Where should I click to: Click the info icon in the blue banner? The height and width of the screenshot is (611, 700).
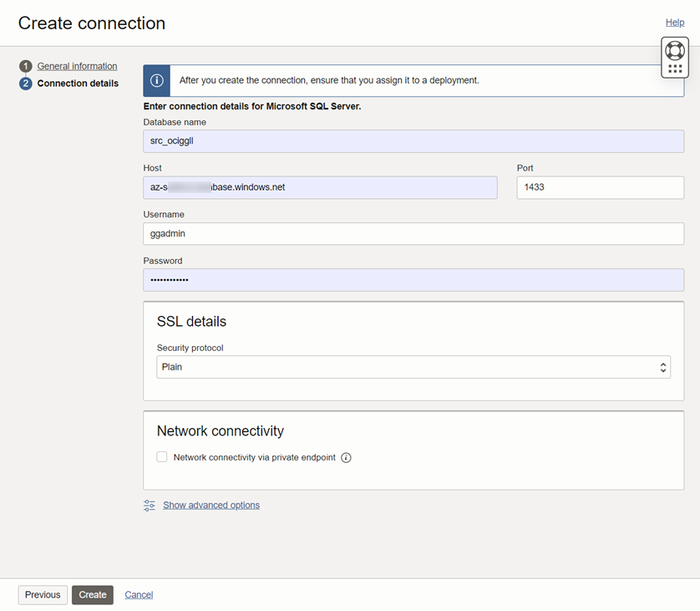(x=156, y=79)
